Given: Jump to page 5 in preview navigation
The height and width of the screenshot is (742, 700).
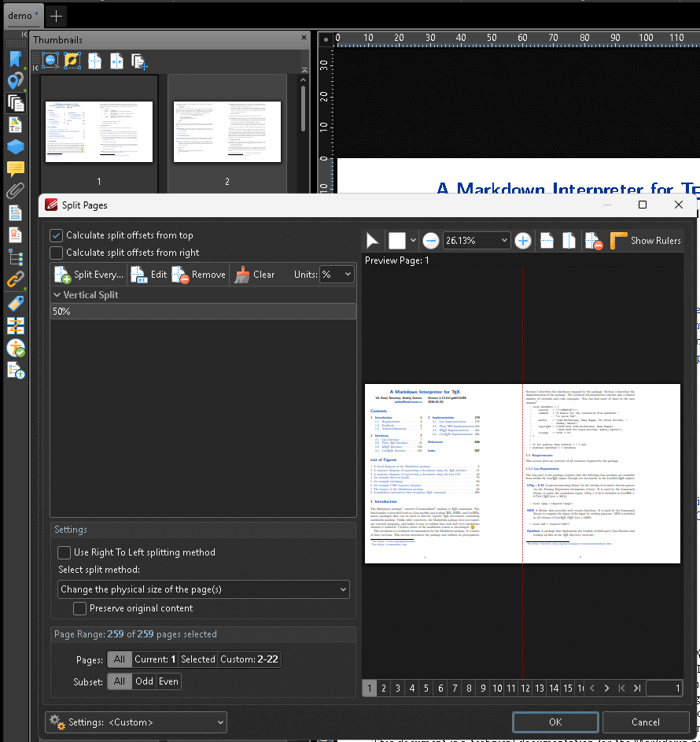Looking at the screenshot, I should (x=426, y=688).
